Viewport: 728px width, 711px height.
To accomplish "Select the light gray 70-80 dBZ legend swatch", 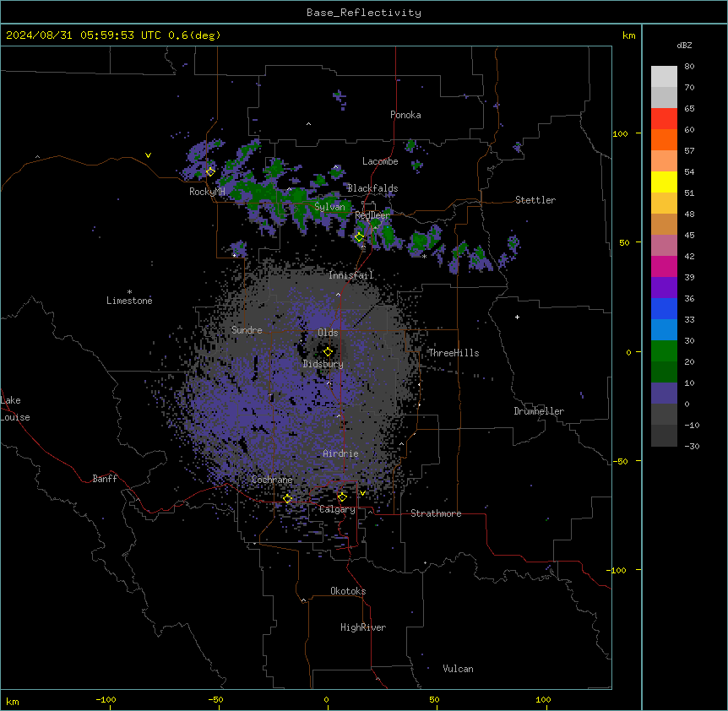I will 664,77.
